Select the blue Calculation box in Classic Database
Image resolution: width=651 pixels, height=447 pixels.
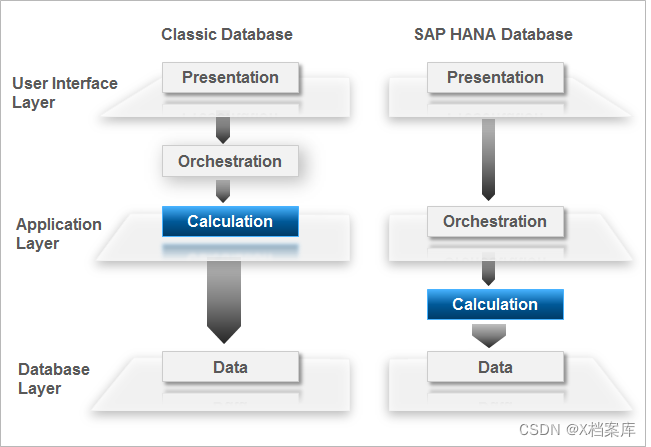coord(230,221)
